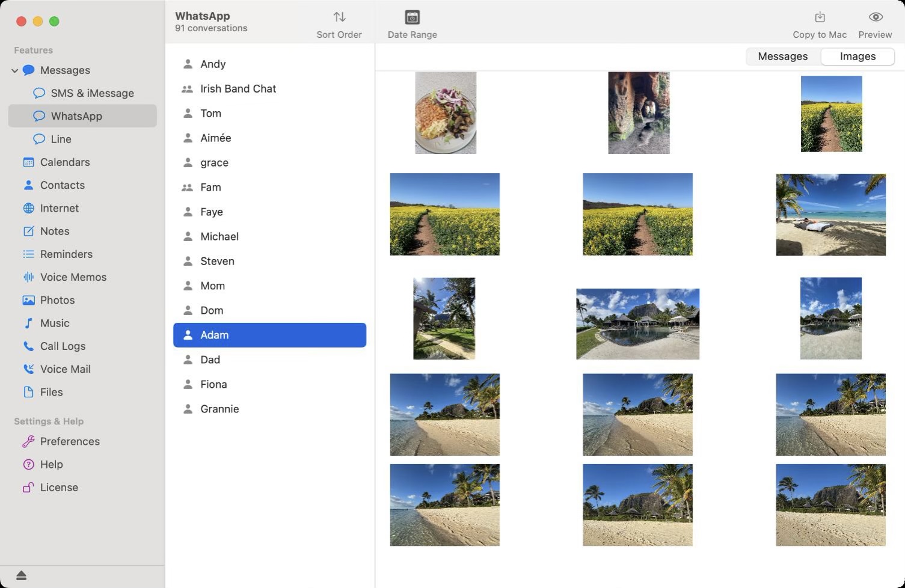The width and height of the screenshot is (905, 588).
Task: Select the Images tab
Action: tap(856, 56)
